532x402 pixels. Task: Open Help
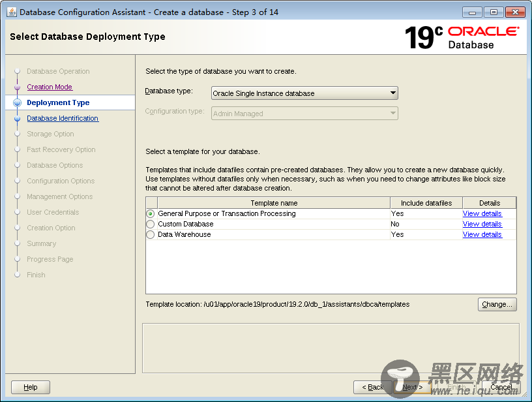(x=31, y=387)
